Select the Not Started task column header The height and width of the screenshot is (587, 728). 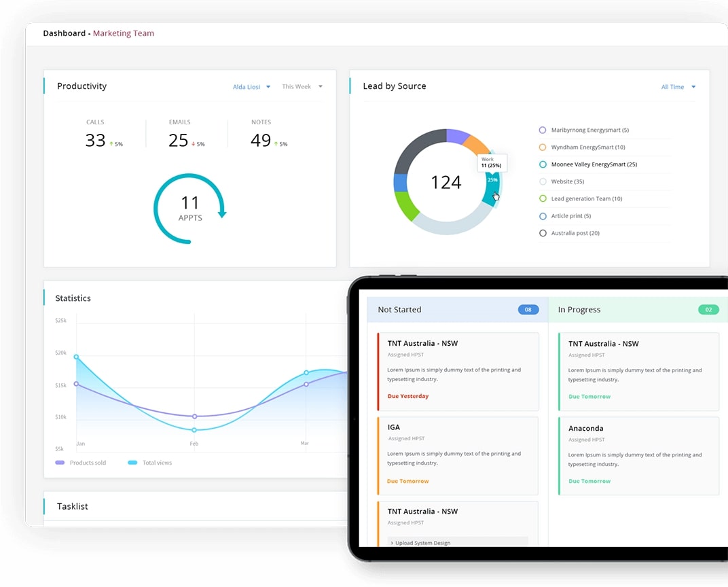pos(399,309)
